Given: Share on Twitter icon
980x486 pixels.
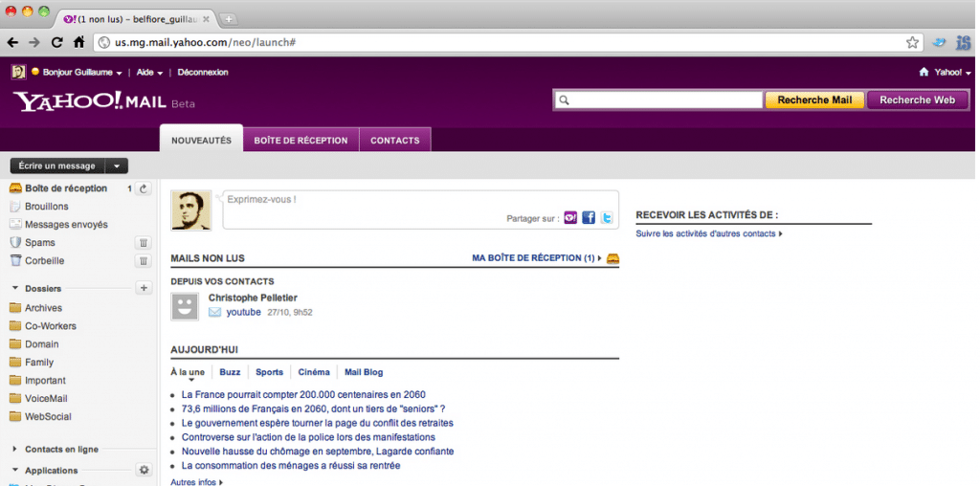Looking at the screenshot, I should [607, 218].
